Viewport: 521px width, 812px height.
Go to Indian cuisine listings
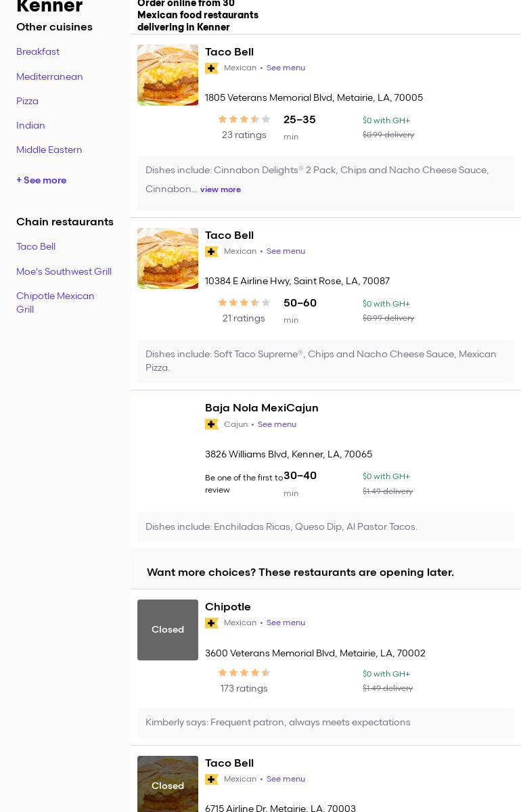30,125
